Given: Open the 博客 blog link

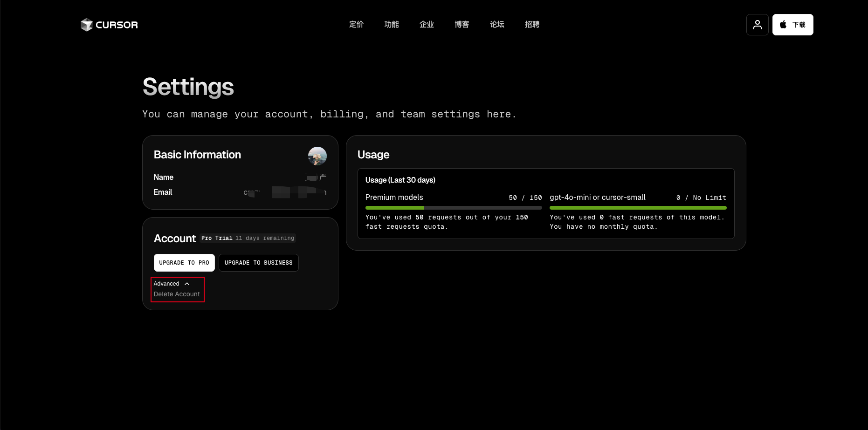Looking at the screenshot, I should pos(462,25).
